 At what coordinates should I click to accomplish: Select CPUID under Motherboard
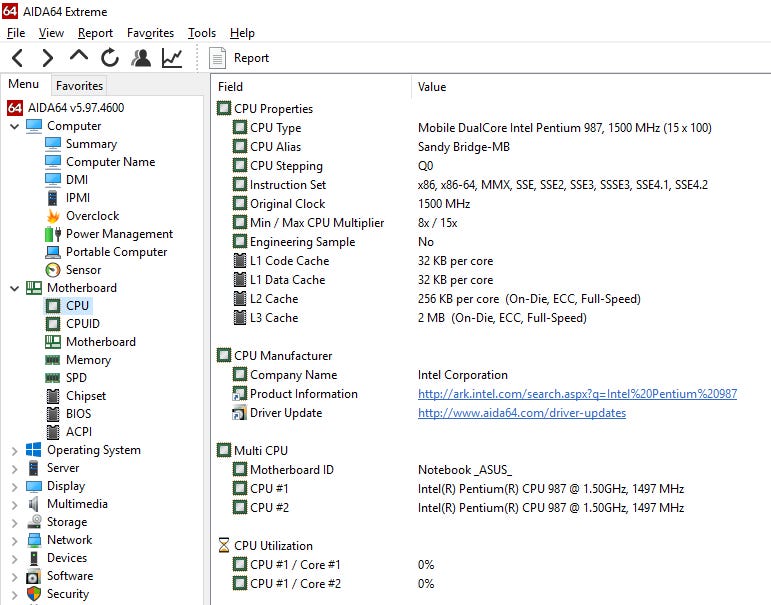(82, 324)
